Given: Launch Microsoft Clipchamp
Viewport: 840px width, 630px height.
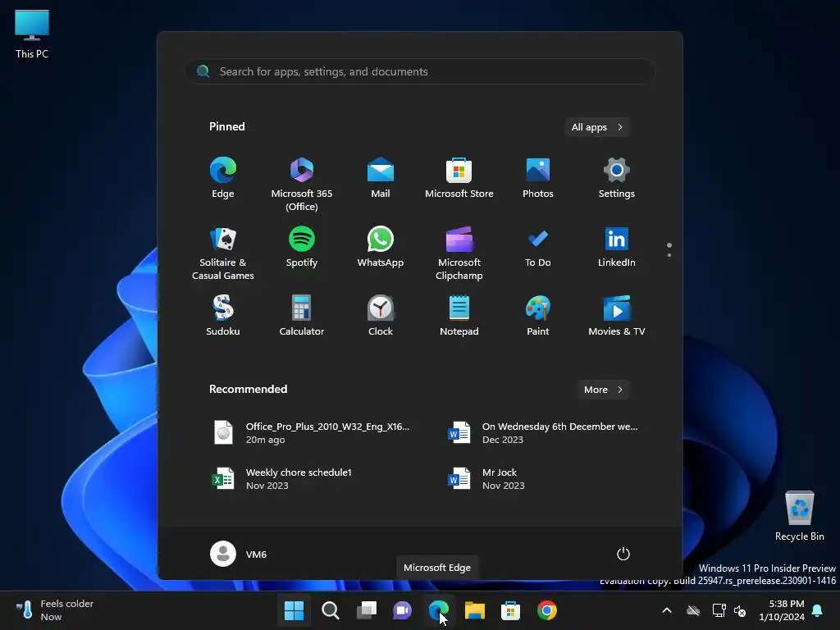Looking at the screenshot, I should (x=459, y=253).
